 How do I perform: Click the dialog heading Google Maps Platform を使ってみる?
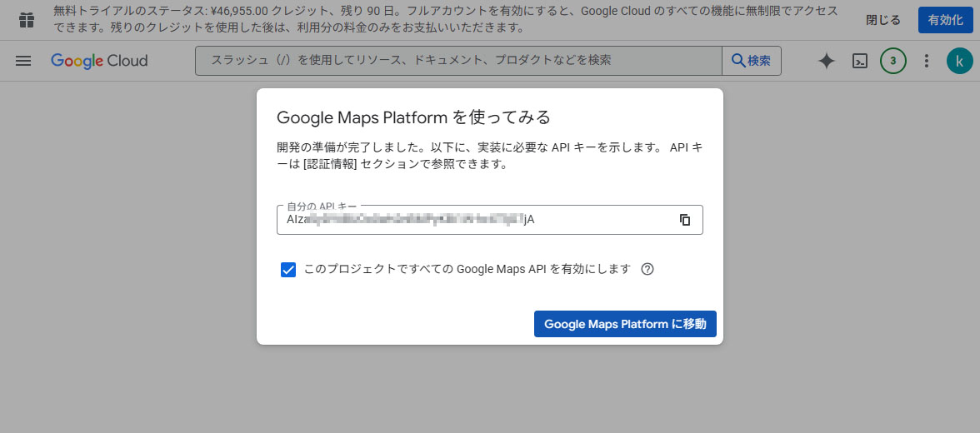point(413,116)
